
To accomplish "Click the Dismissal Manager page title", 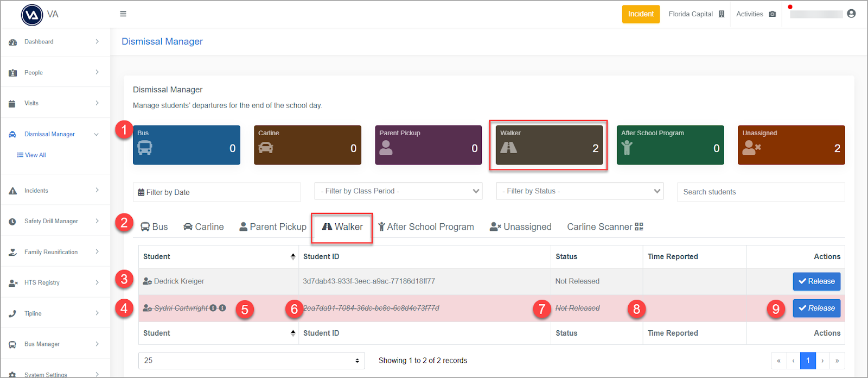I will point(162,41).
